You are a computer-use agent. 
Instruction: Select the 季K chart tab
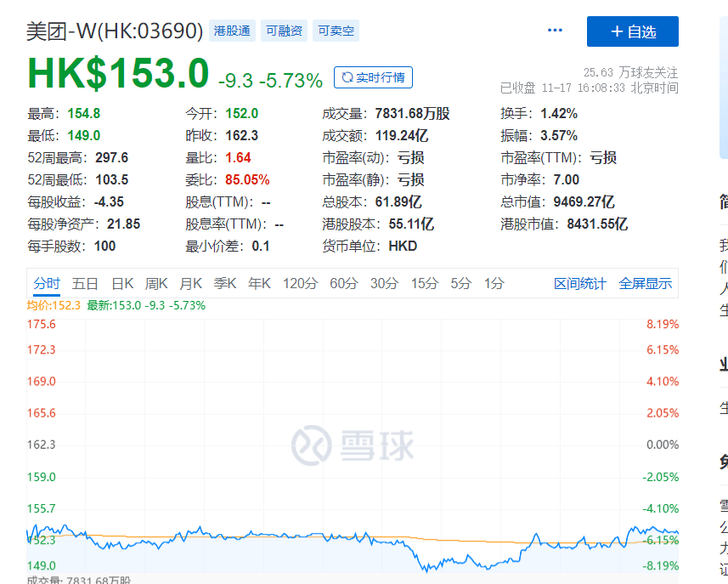click(225, 284)
